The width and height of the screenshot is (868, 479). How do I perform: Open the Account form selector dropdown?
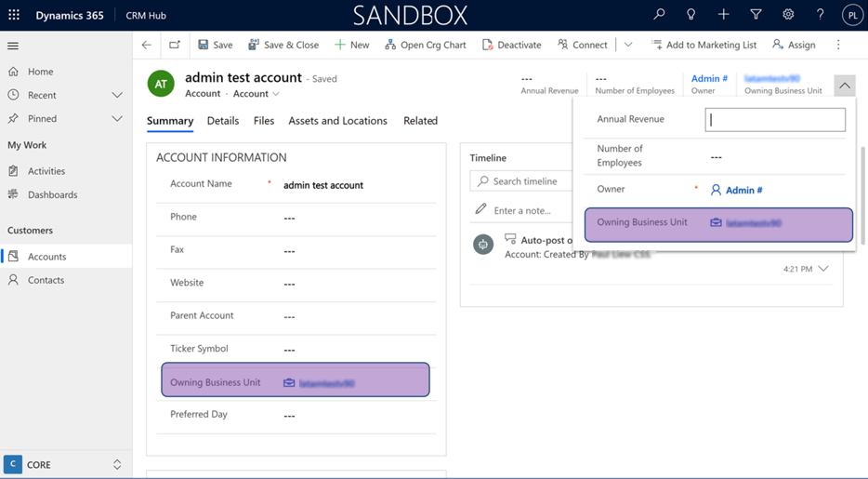coord(256,94)
